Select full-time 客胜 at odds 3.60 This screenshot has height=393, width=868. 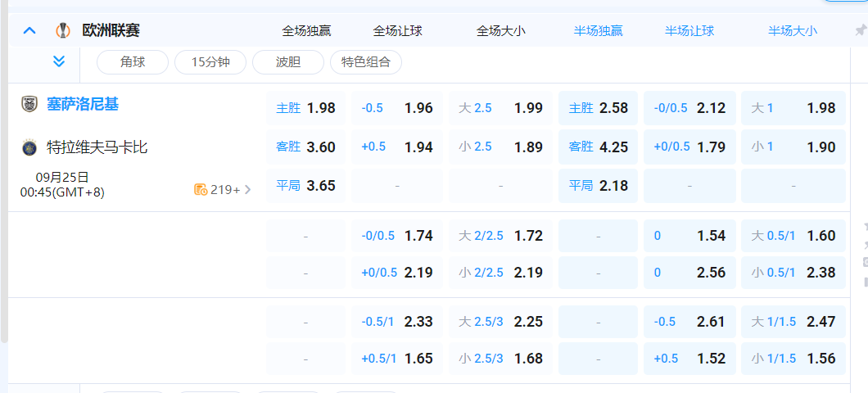pyautogui.click(x=305, y=147)
